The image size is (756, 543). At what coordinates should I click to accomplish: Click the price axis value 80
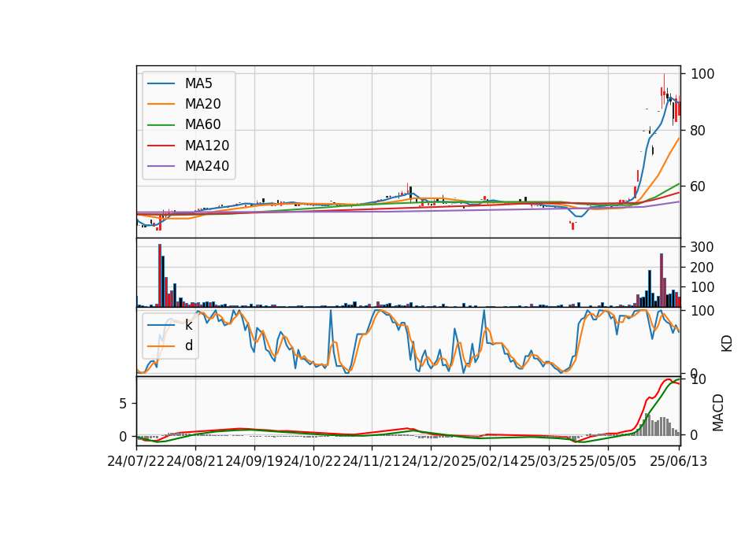699,131
